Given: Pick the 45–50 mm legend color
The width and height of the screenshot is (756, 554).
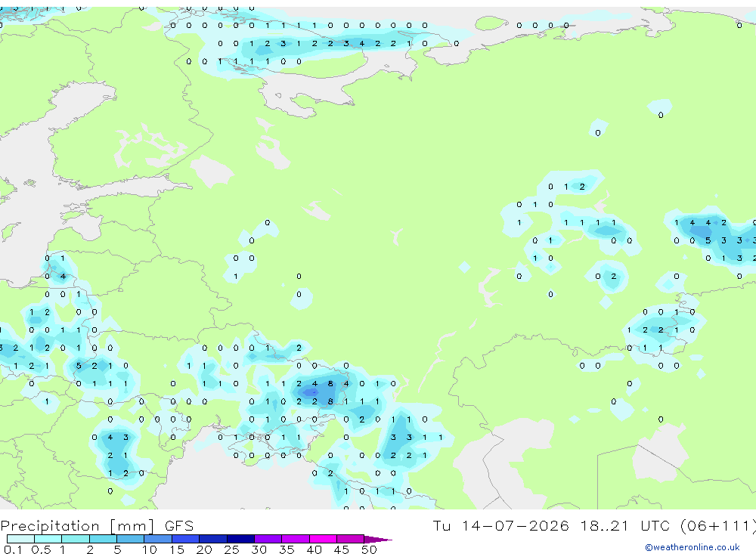Looking at the screenshot, I should pyautogui.click(x=351, y=539).
